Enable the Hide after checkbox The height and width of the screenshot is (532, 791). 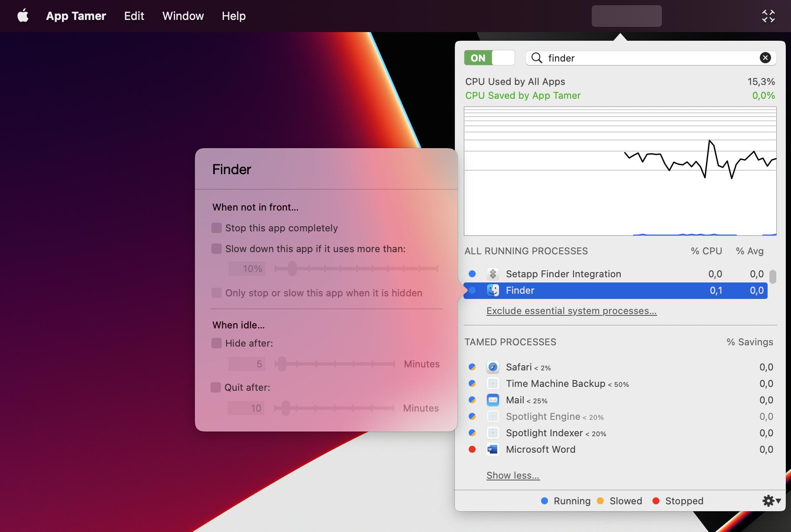pyautogui.click(x=217, y=343)
